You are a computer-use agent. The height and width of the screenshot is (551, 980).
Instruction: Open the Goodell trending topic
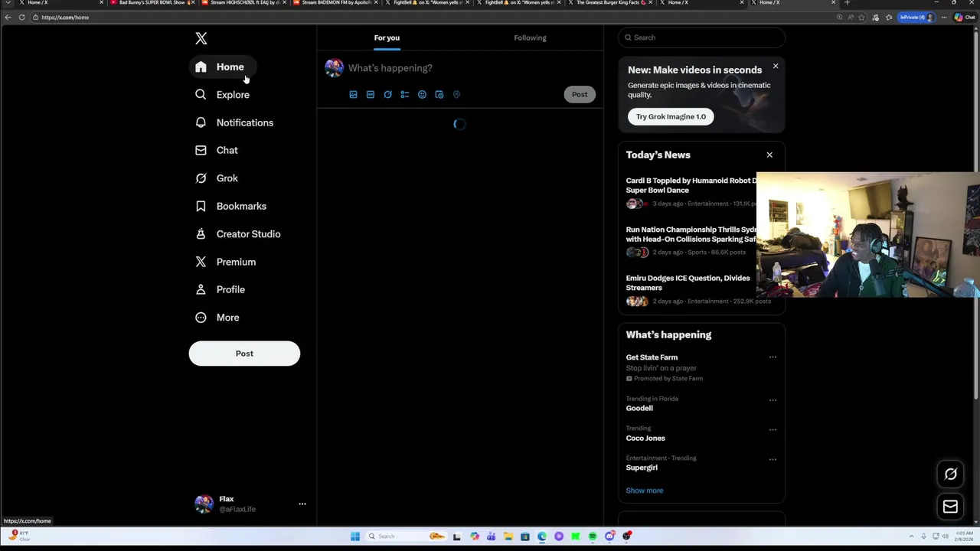pyautogui.click(x=639, y=409)
